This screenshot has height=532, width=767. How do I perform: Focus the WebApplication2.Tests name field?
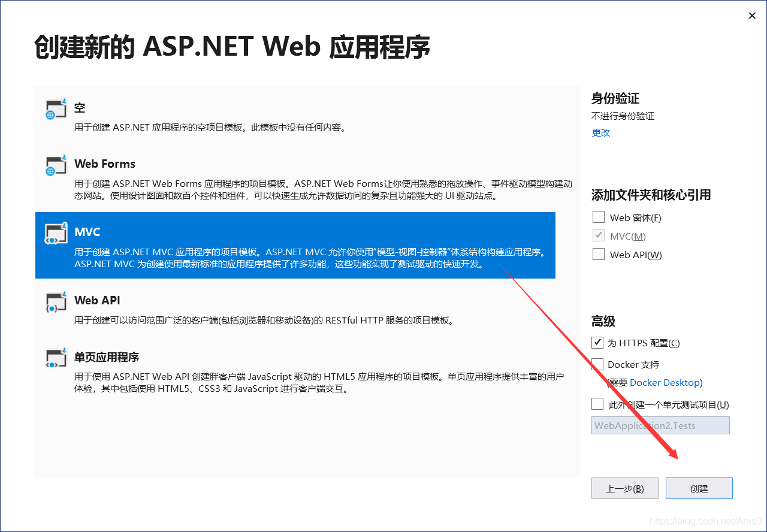point(660,425)
